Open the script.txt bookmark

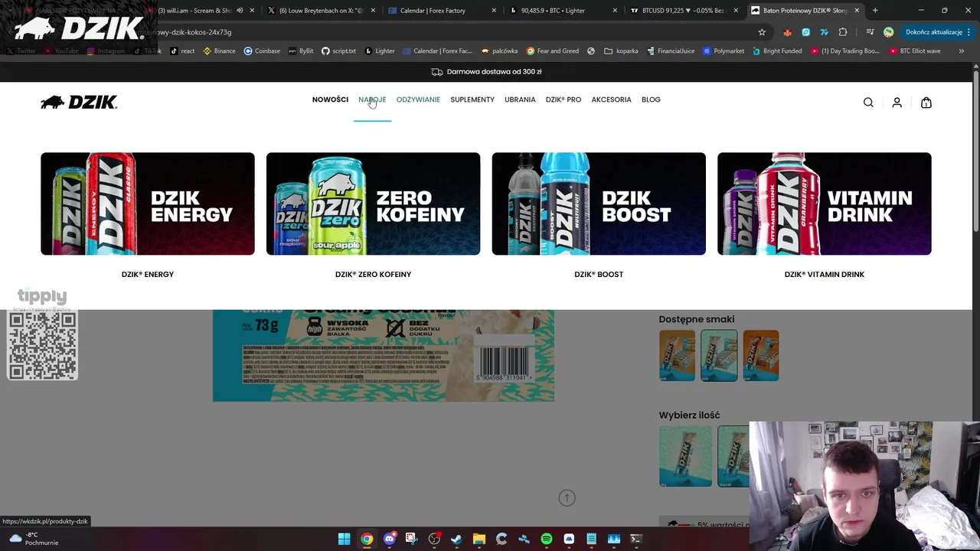[338, 51]
